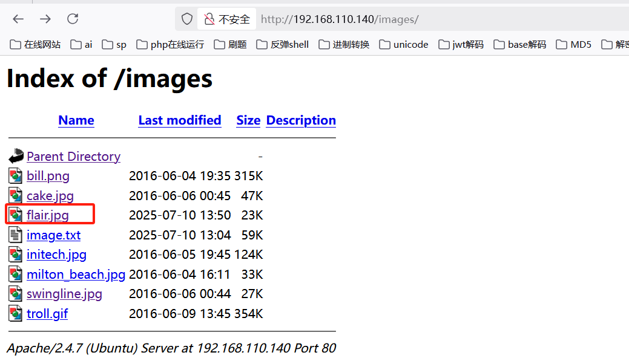
Task: Open the 在线网站 bookmark folder
Action: pyautogui.click(x=35, y=45)
